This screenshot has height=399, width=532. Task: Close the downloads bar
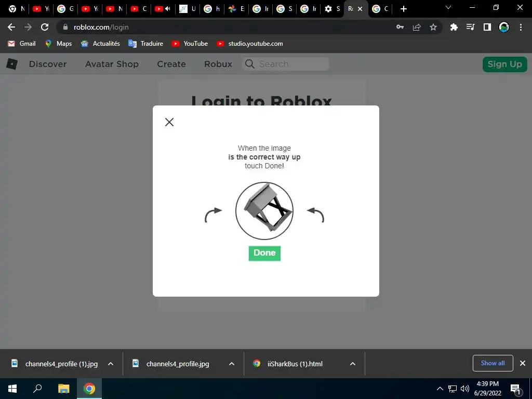pos(523,363)
